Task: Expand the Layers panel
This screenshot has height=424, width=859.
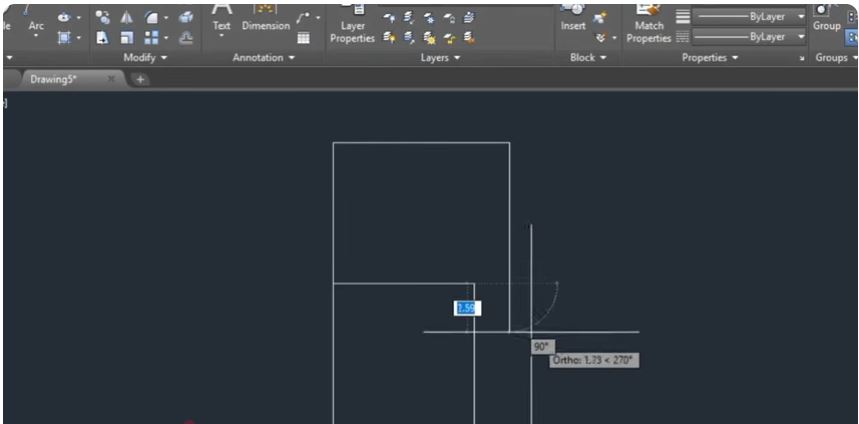Action: coord(440,58)
